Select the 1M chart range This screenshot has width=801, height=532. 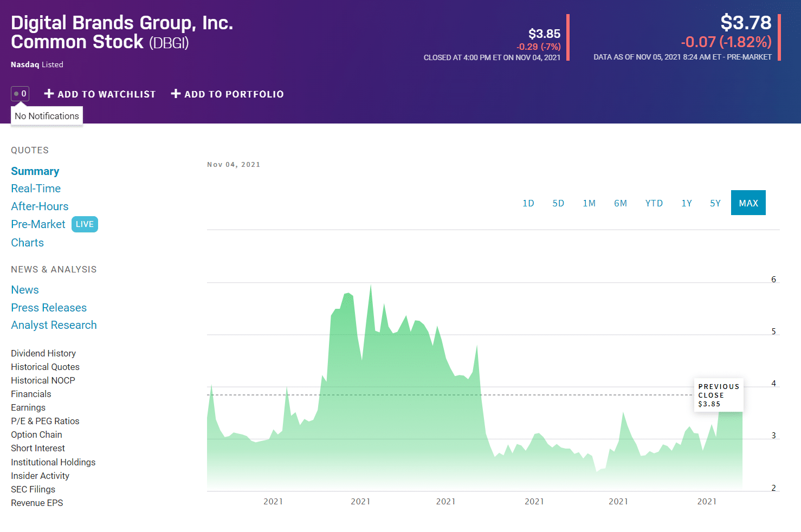point(589,203)
